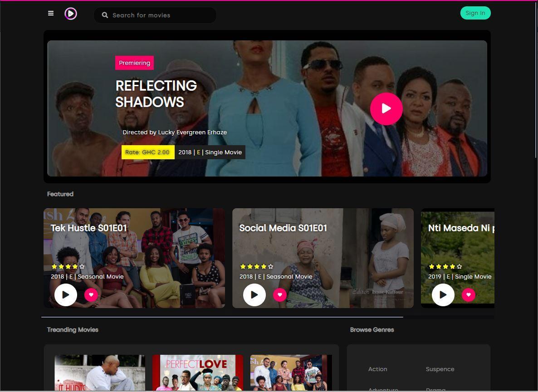
Task: Favorite Nti Maseda Ni with heart
Action: tap(468, 294)
